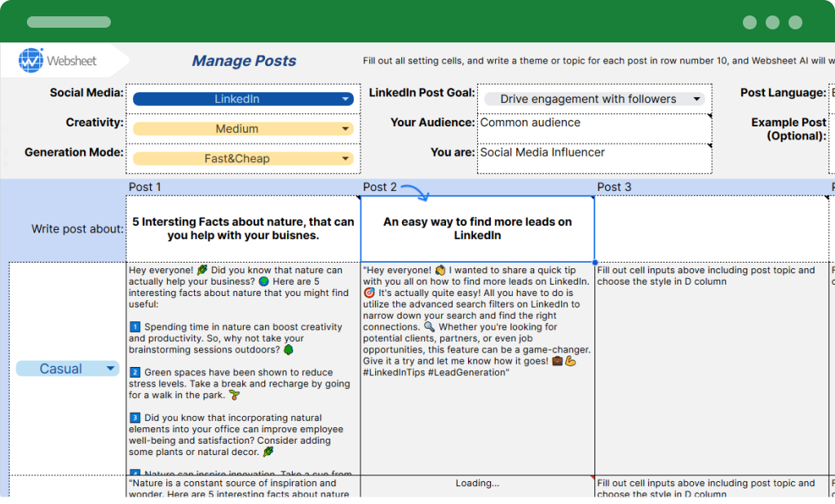Click the LinkedIn Post Goal label

pyautogui.click(x=422, y=93)
